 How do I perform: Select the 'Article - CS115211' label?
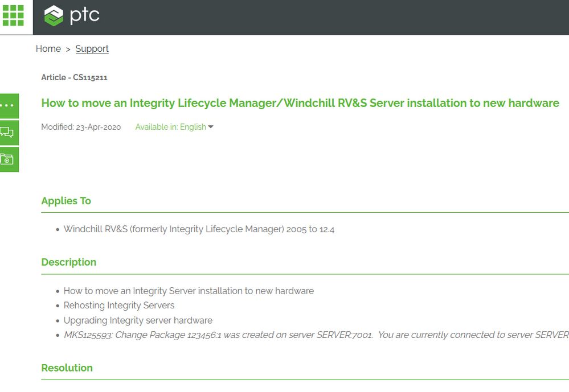[74, 77]
